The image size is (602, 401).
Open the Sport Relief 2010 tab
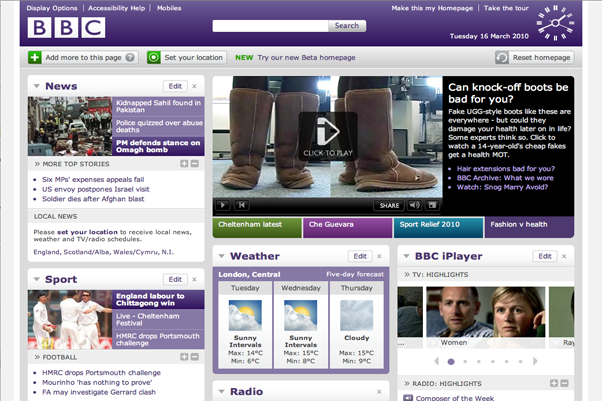(438, 228)
